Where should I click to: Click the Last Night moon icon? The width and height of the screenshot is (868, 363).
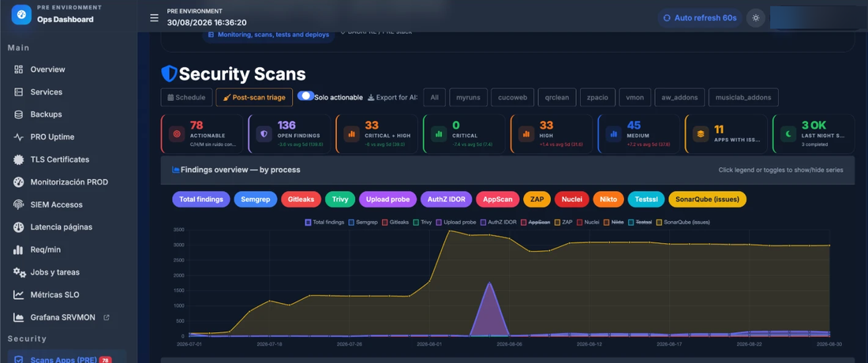coord(788,133)
